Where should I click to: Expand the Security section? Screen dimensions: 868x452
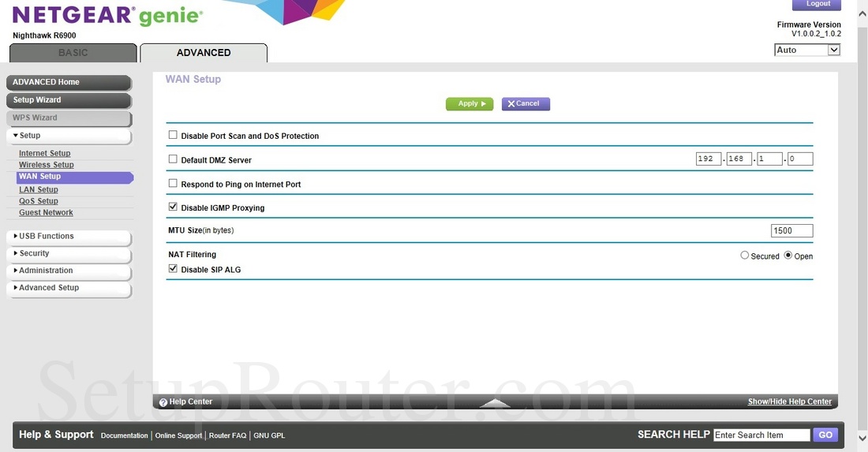pos(69,253)
